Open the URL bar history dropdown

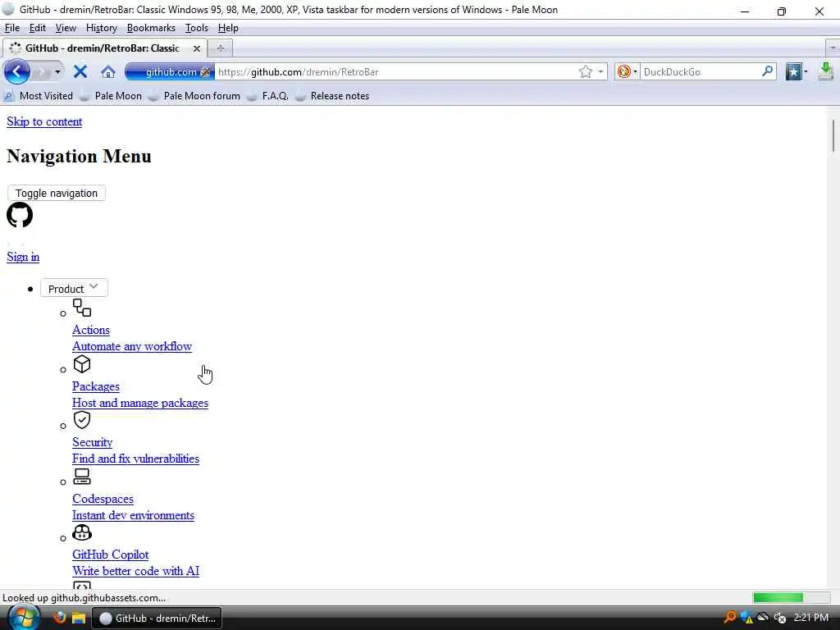click(600, 71)
